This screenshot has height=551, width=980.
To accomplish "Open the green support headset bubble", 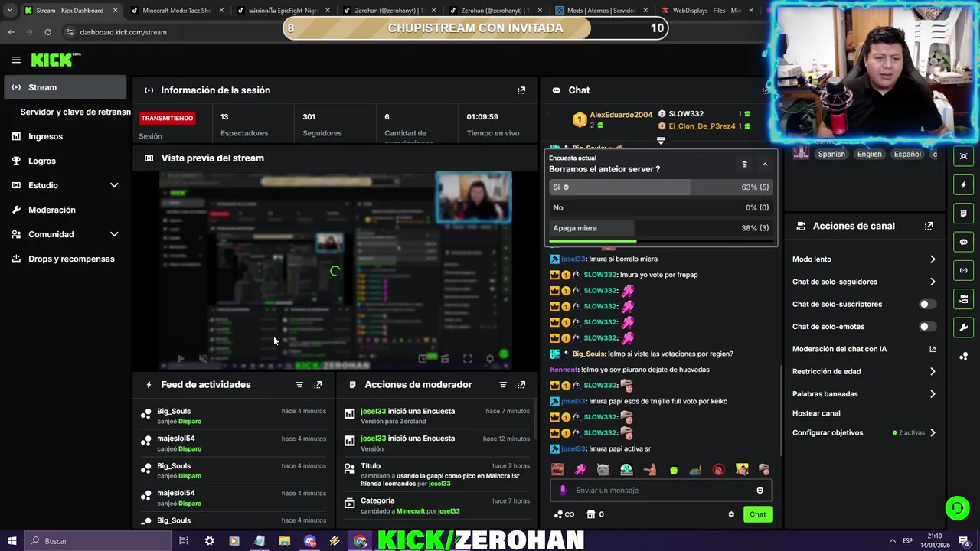I will pyautogui.click(x=957, y=508).
